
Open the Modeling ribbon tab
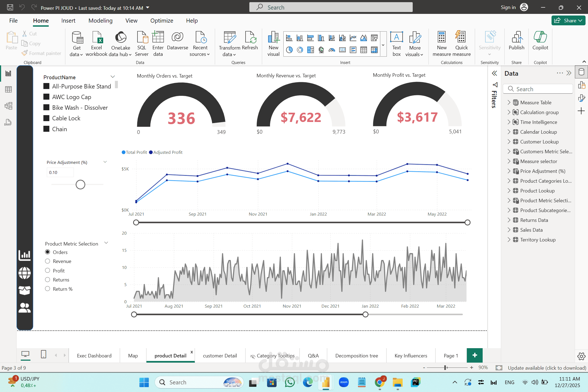tap(100, 21)
